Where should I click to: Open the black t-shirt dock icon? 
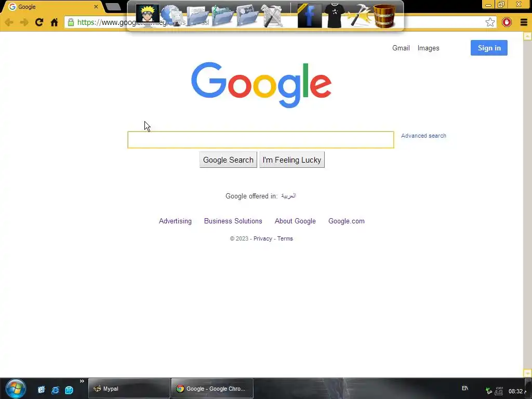click(334, 16)
